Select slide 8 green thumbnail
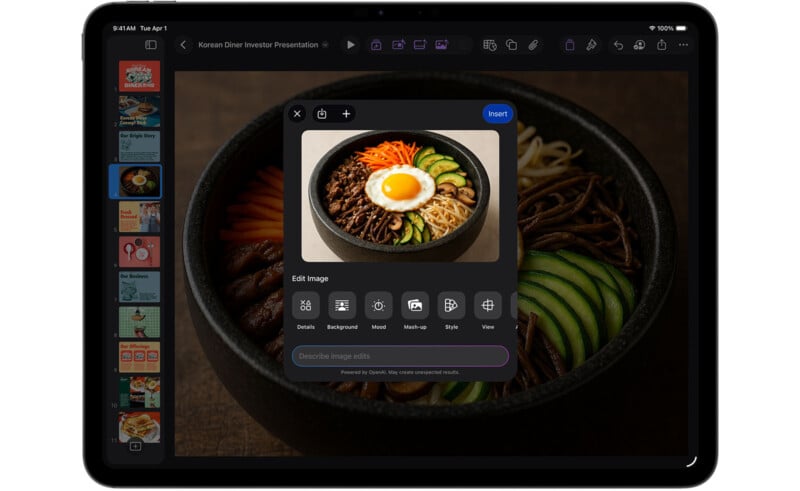800x491 pixels. 139,322
